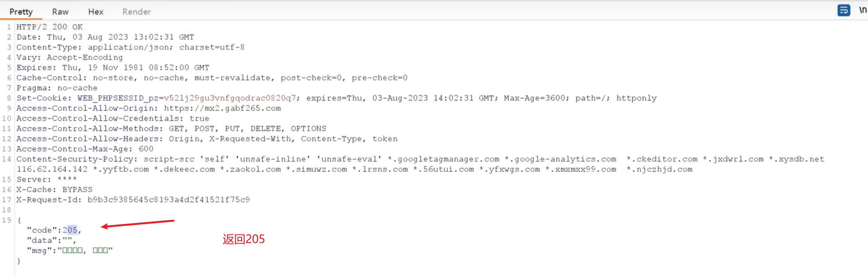Click the 116.62.164.142 IP address
The image size is (868, 276).
tap(52, 169)
